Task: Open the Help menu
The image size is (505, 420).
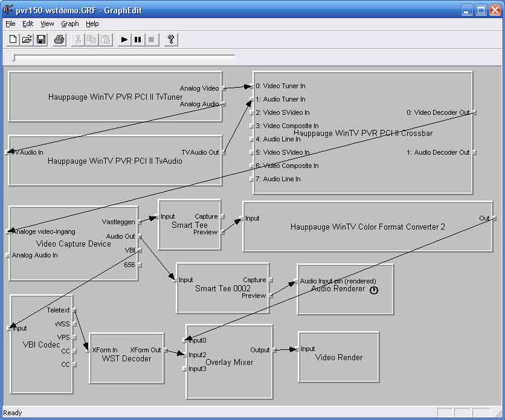Action: point(92,24)
